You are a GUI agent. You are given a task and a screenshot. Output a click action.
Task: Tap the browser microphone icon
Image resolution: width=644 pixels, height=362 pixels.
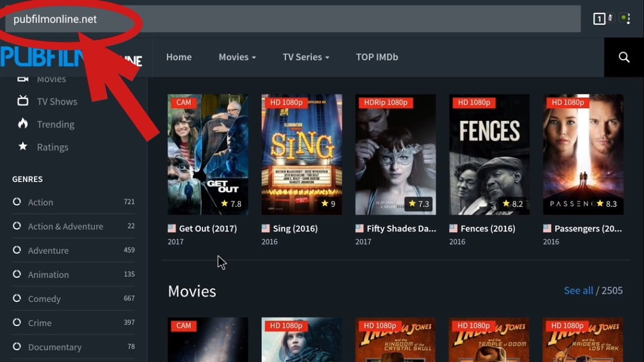[610, 18]
